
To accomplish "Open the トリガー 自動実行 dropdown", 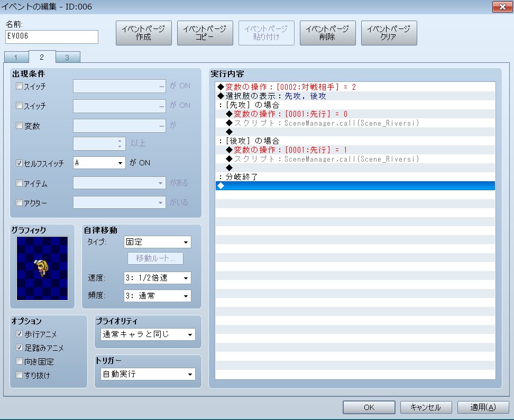I will (148, 374).
